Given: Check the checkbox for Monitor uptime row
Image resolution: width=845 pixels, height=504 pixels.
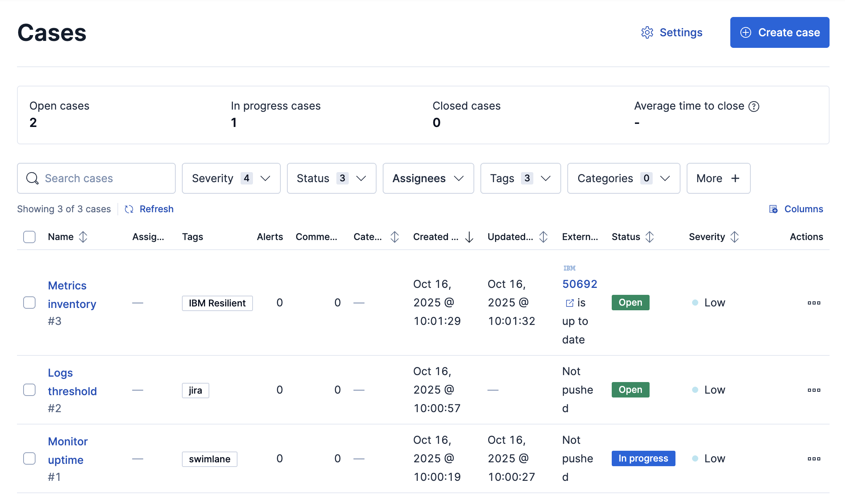Looking at the screenshot, I should [x=29, y=458].
